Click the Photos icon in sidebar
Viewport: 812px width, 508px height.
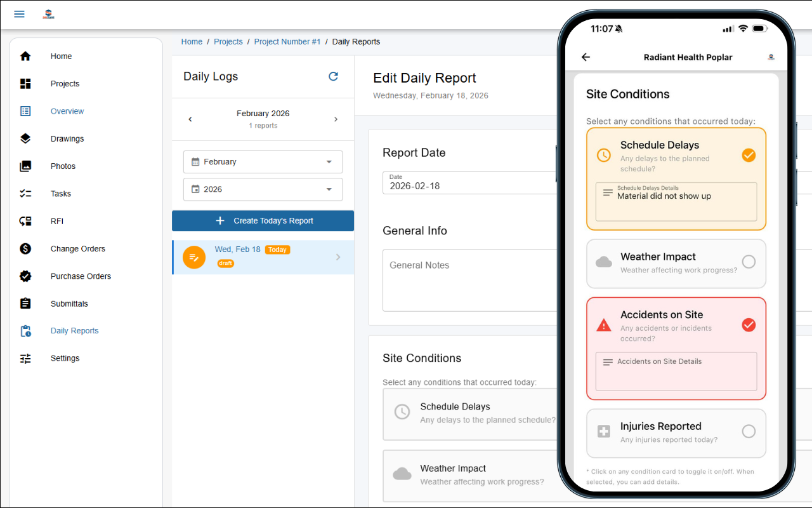click(25, 166)
